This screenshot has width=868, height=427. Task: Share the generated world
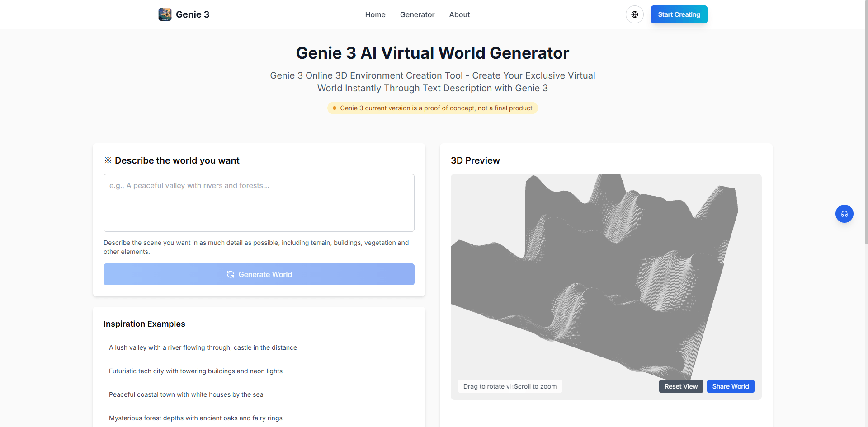(x=730, y=386)
